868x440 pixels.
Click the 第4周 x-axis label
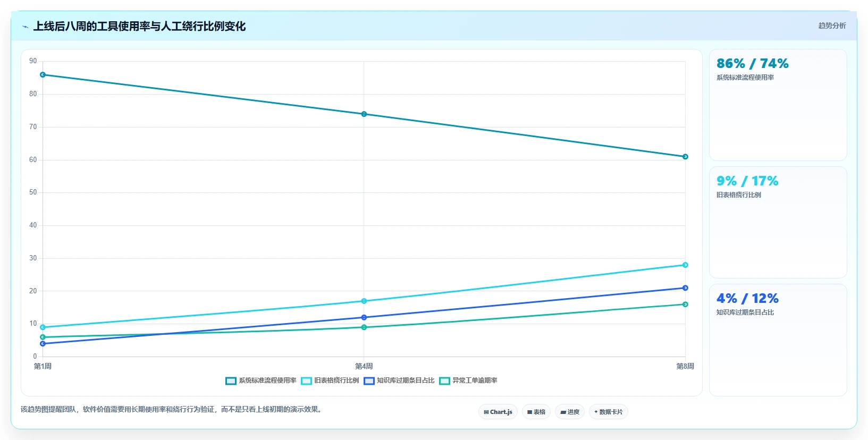[364, 366]
